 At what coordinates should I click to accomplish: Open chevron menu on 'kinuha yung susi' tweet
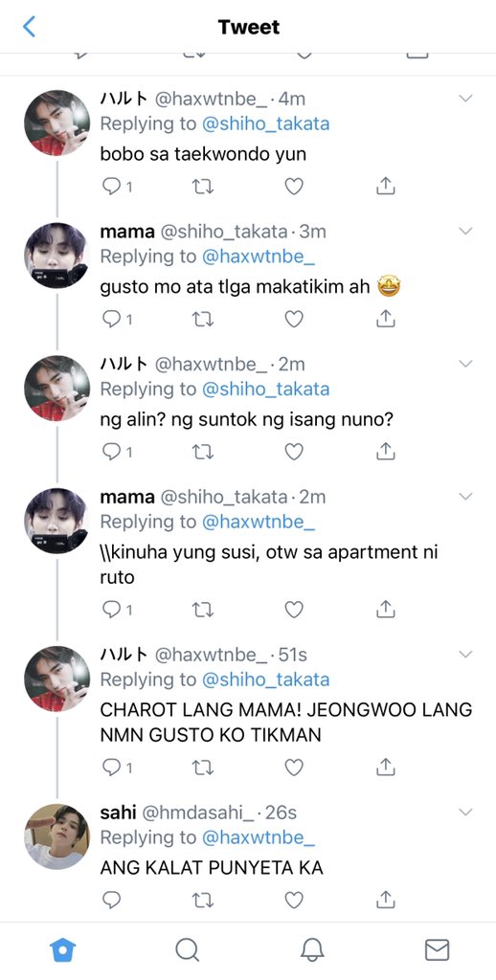pyautogui.click(x=465, y=497)
